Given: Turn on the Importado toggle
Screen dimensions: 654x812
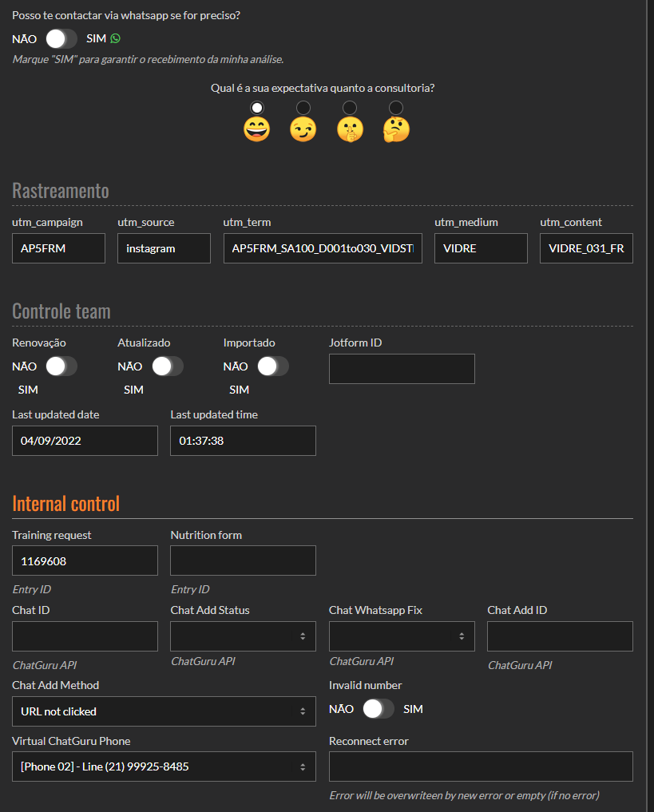Looking at the screenshot, I should coord(272,366).
